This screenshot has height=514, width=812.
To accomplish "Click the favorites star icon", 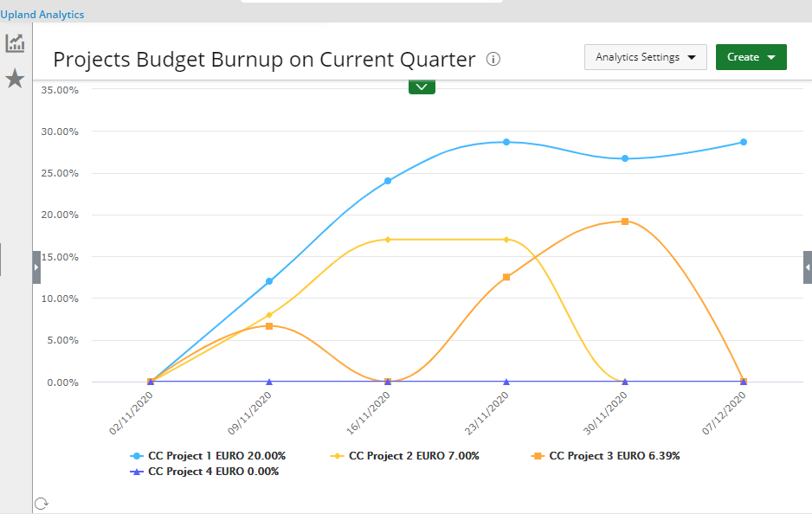I will (15, 80).
